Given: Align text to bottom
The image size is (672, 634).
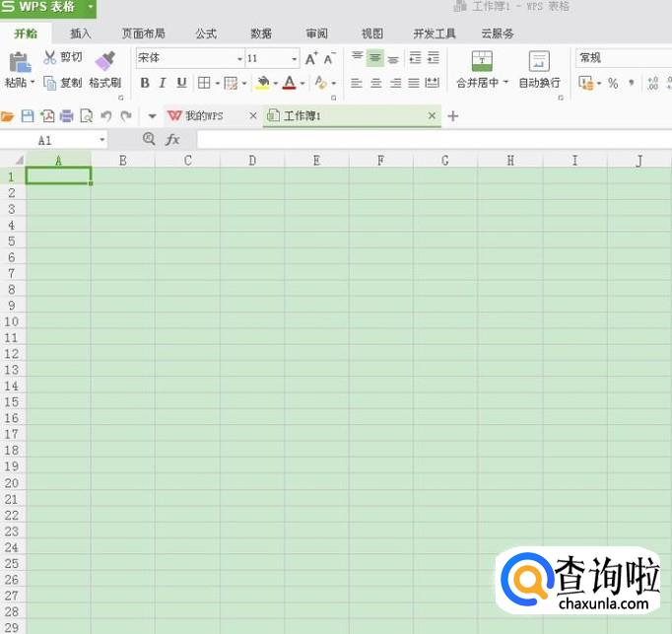Looking at the screenshot, I should pos(393,59).
